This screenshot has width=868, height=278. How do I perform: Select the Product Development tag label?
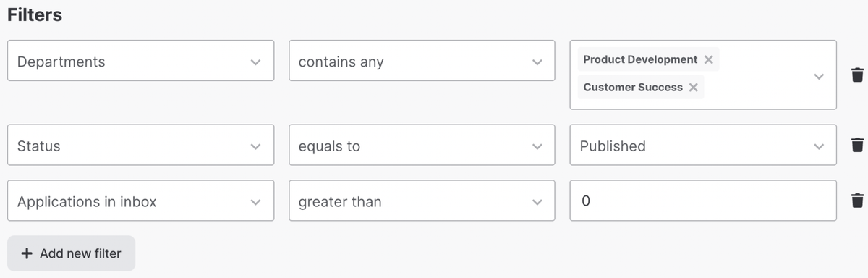640,59
